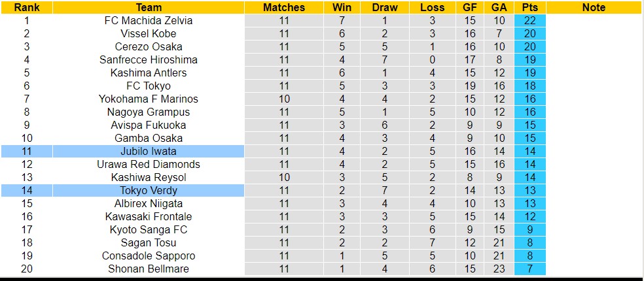Select the Pts column header
This screenshot has height=281, width=644.
530,8
